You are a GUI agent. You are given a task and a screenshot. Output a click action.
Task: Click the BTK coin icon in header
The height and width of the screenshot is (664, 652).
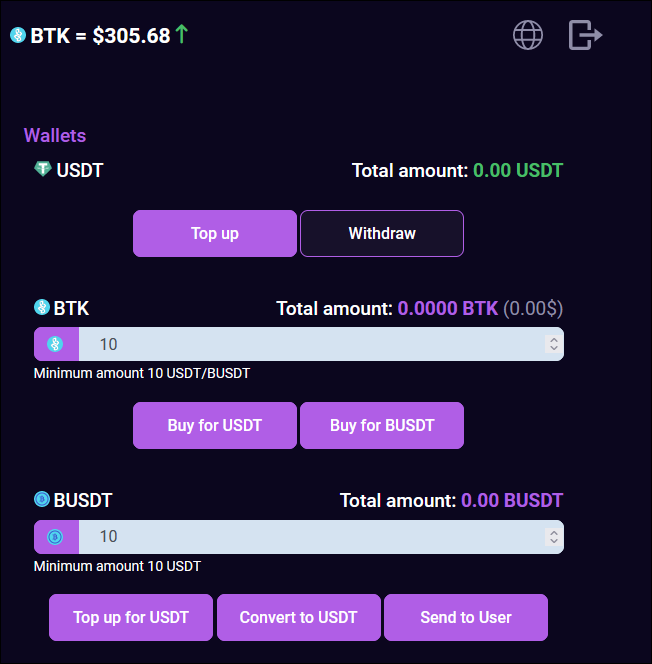click(x=17, y=35)
